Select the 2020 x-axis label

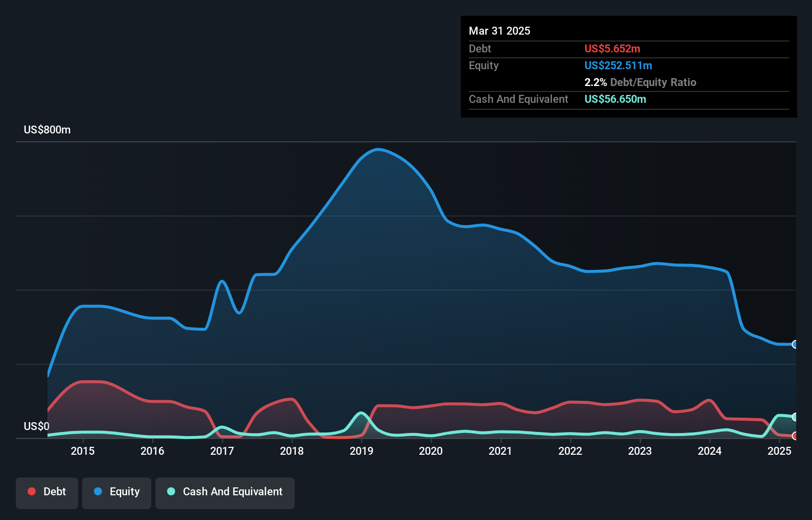431,451
